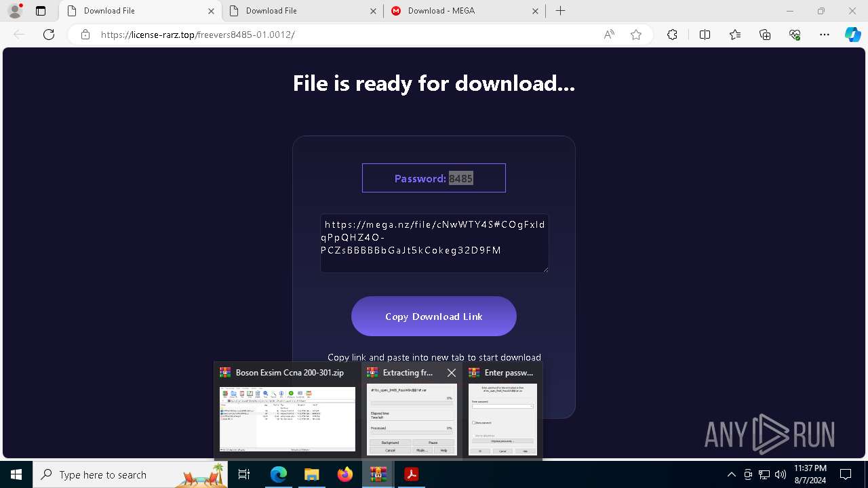Open a new browser tab

tap(560, 11)
